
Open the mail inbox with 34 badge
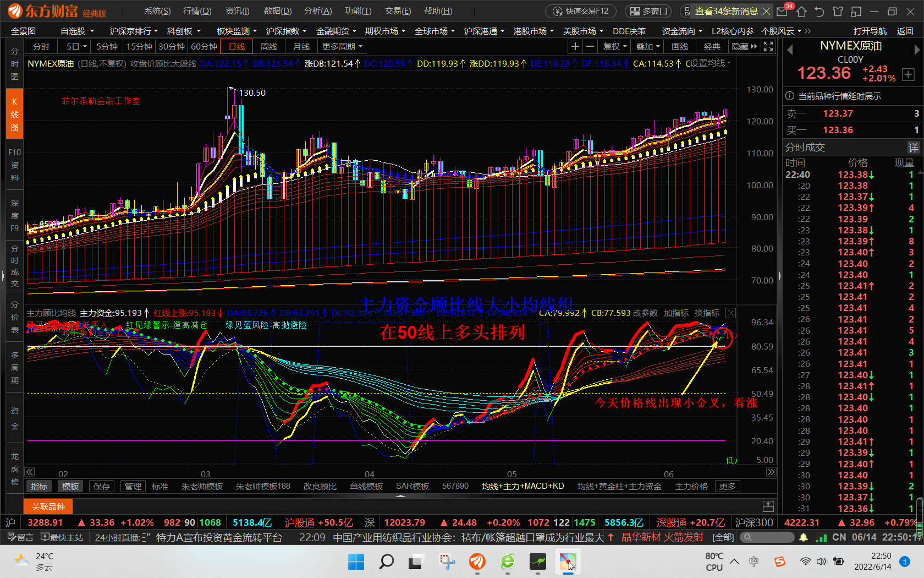782,11
